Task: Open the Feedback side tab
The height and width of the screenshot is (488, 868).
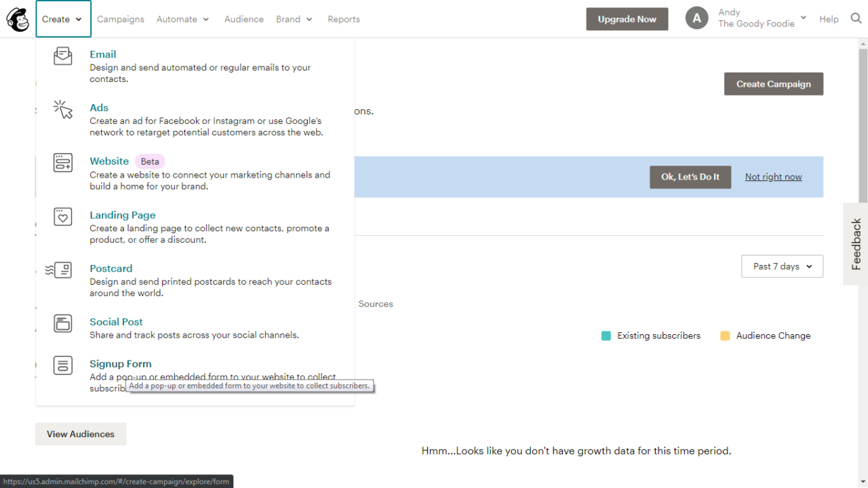Action: point(856,244)
